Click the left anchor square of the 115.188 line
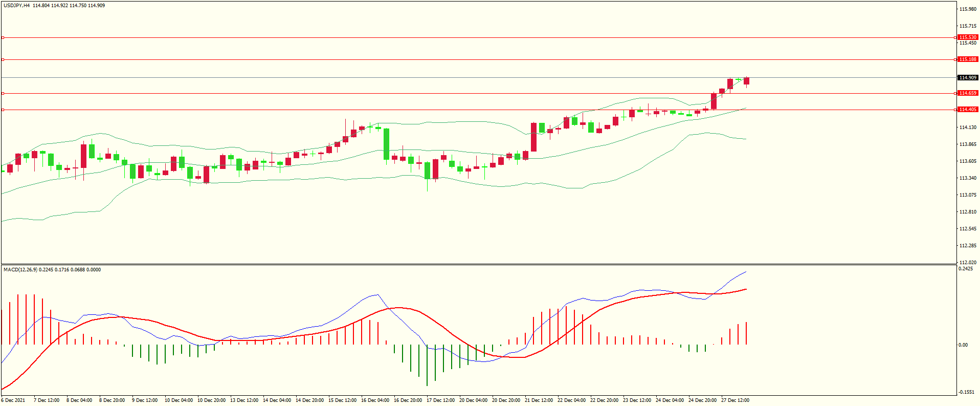Screen dimensions: 980x406 (x=3, y=60)
